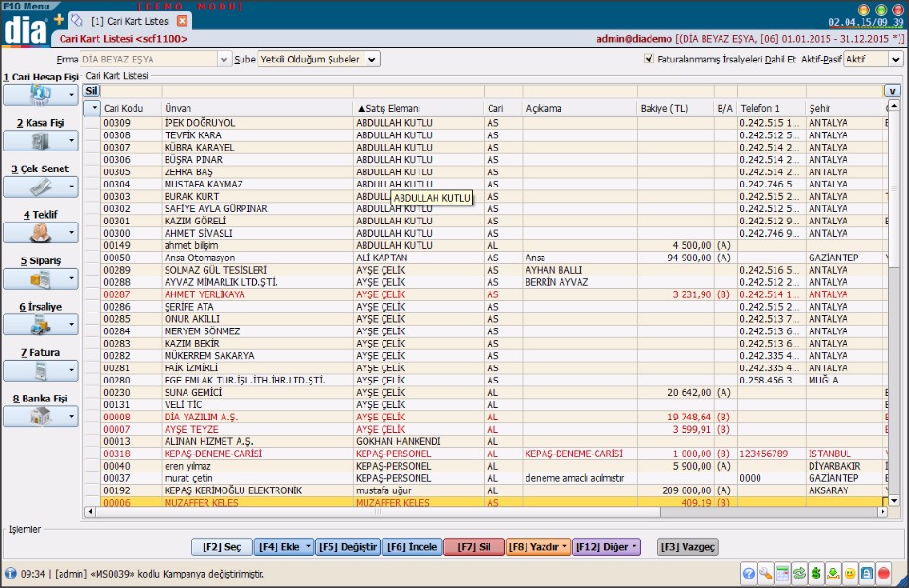Open the Kasa Fişi sidebar icon
Screen dimensions: 909x588
tap(40, 141)
